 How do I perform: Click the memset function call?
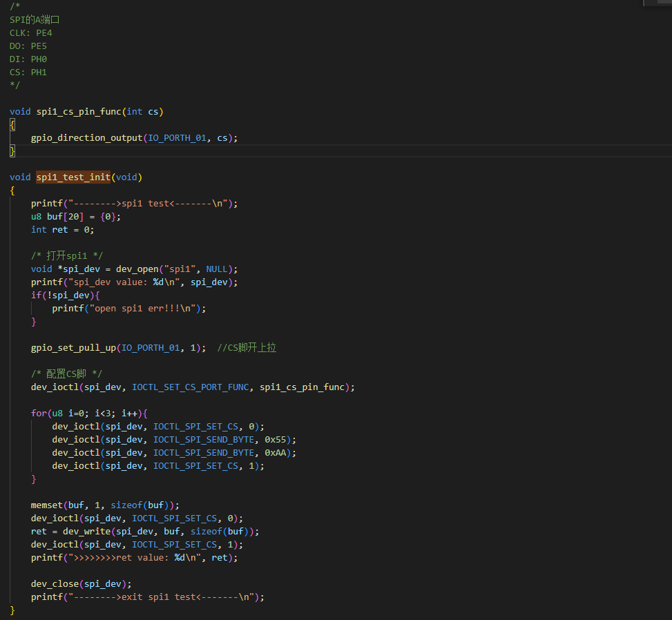tap(47, 505)
